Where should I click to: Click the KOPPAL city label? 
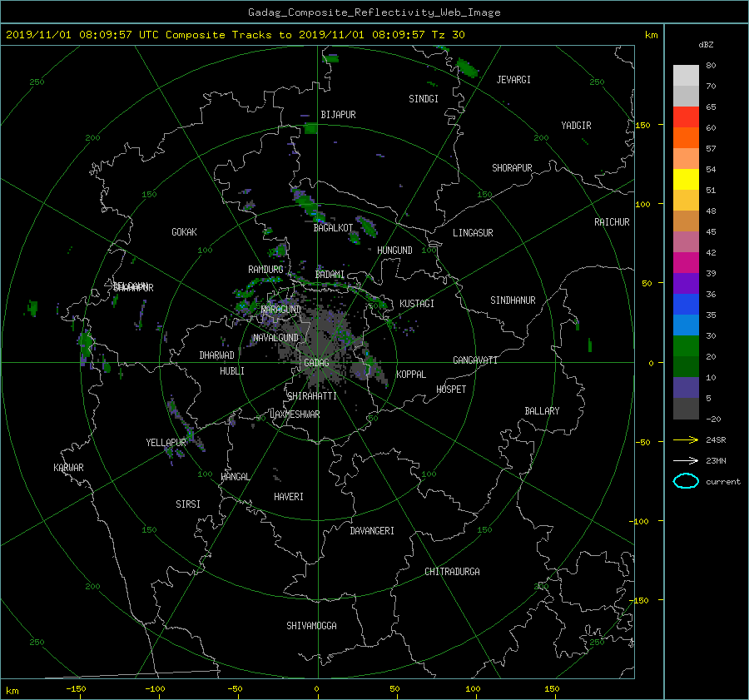pyautogui.click(x=411, y=374)
